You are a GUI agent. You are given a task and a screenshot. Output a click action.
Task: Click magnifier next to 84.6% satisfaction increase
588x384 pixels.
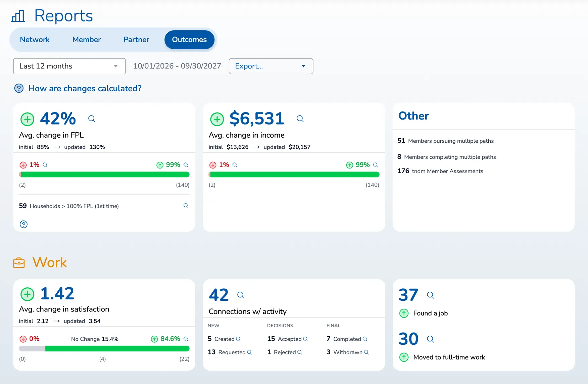[186, 339]
